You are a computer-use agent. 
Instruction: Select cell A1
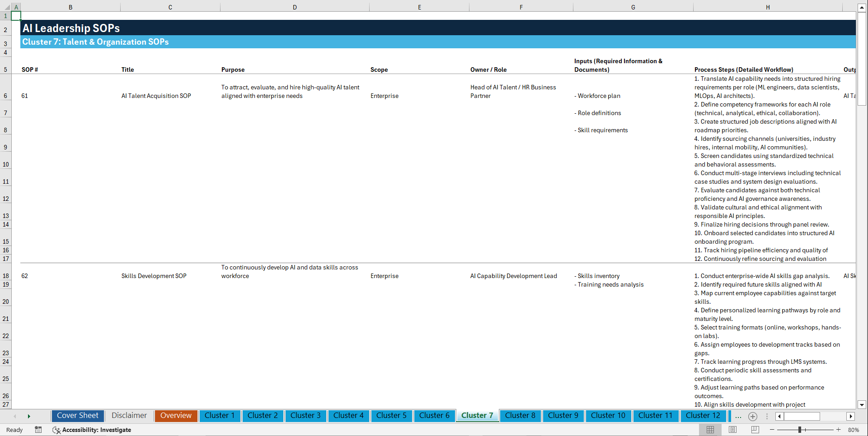[x=16, y=16]
